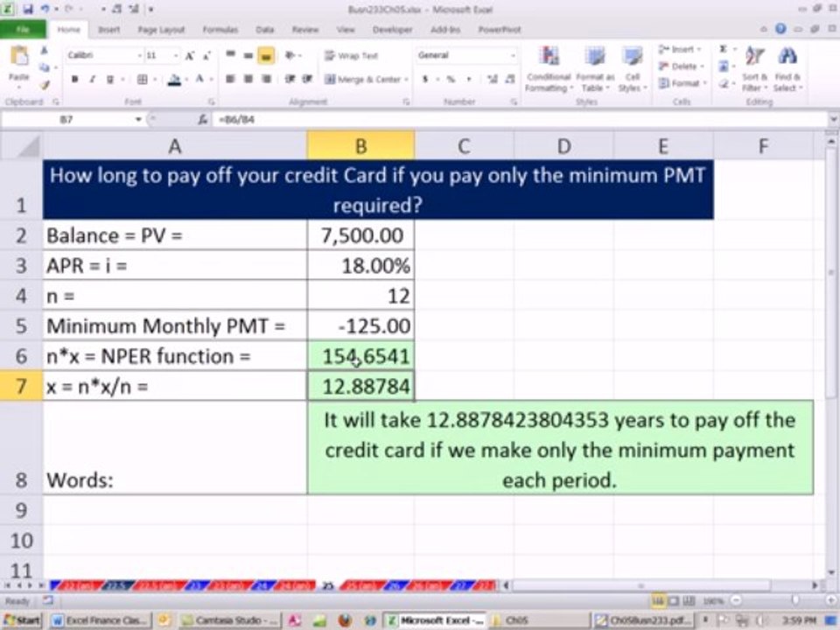Toggle Top Align
Screen dimensions: 840x630
tap(230, 54)
